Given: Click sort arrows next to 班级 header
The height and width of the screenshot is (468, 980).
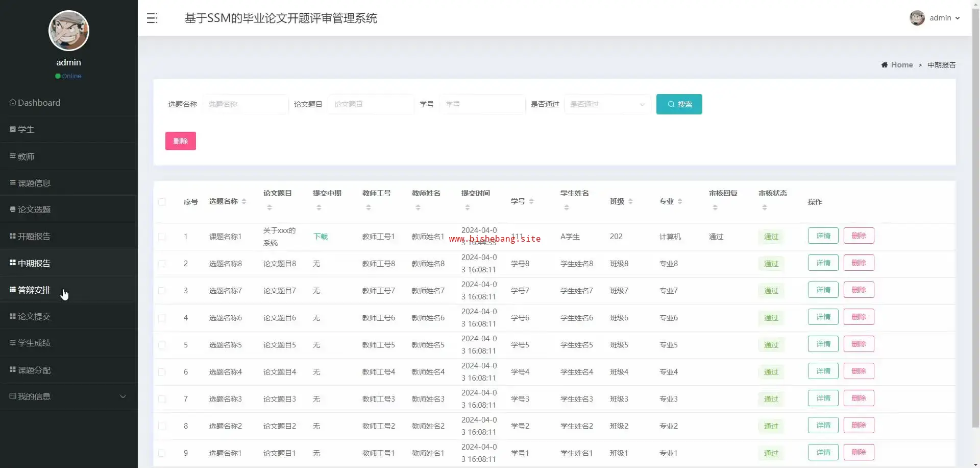Looking at the screenshot, I should [630, 202].
